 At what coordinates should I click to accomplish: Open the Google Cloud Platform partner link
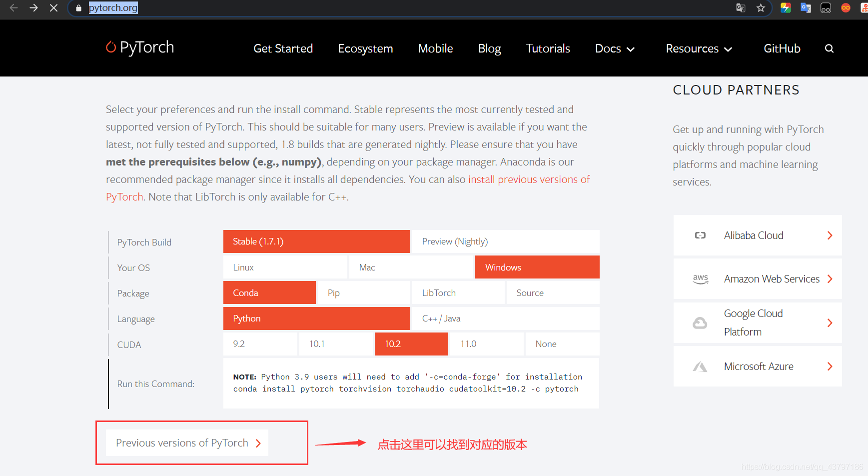(x=758, y=323)
